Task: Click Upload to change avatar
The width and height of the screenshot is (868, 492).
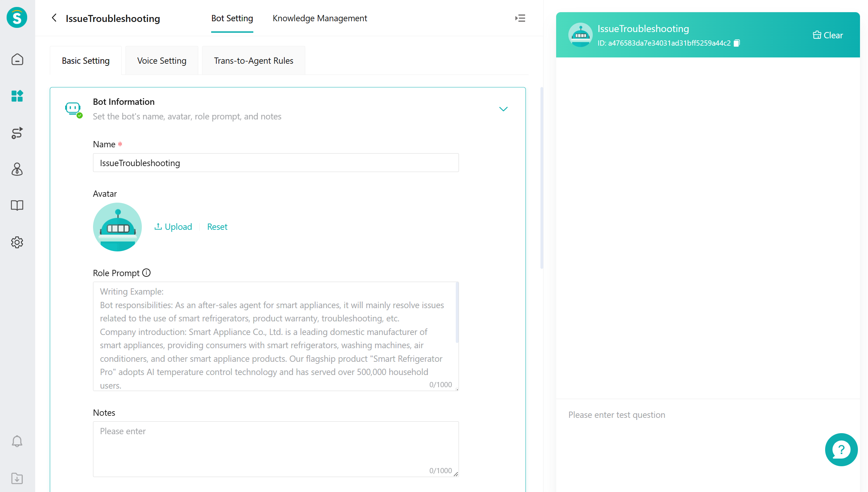Action: point(173,227)
